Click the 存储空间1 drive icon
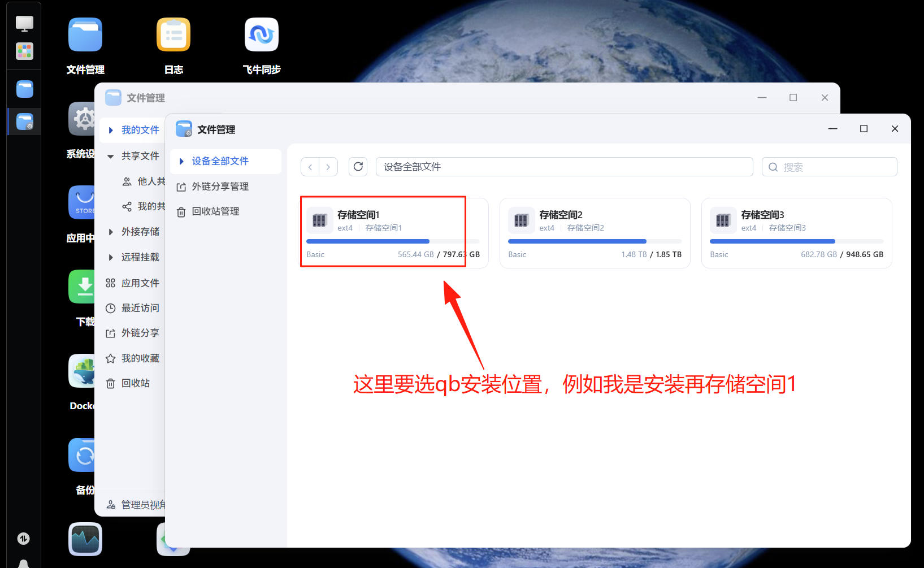Image resolution: width=924 pixels, height=568 pixels. click(320, 220)
